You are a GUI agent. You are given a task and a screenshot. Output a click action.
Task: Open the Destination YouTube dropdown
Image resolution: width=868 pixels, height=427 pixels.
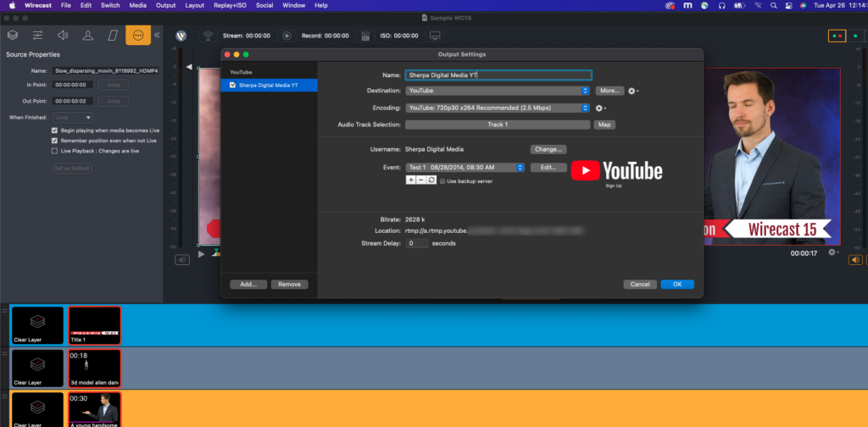(498, 91)
